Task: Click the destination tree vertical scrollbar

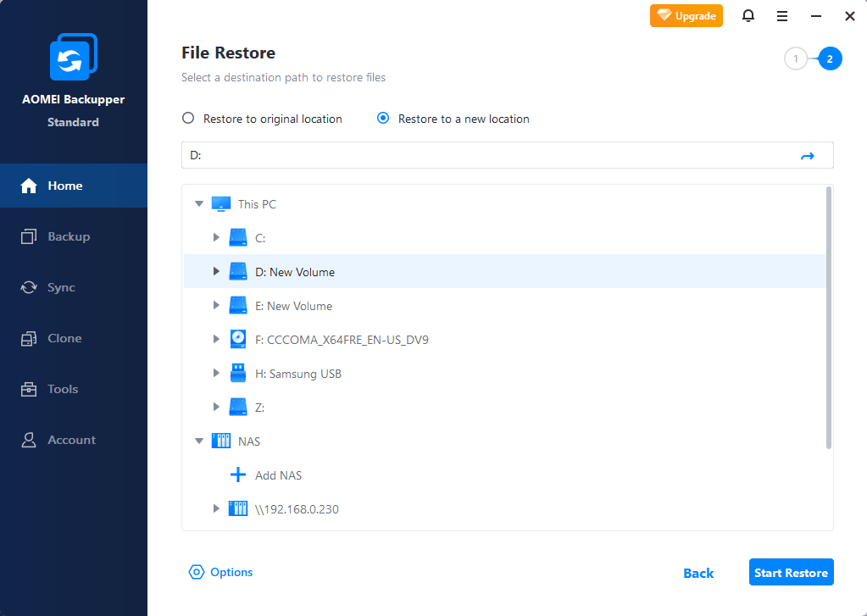Action: pos(828,318)
